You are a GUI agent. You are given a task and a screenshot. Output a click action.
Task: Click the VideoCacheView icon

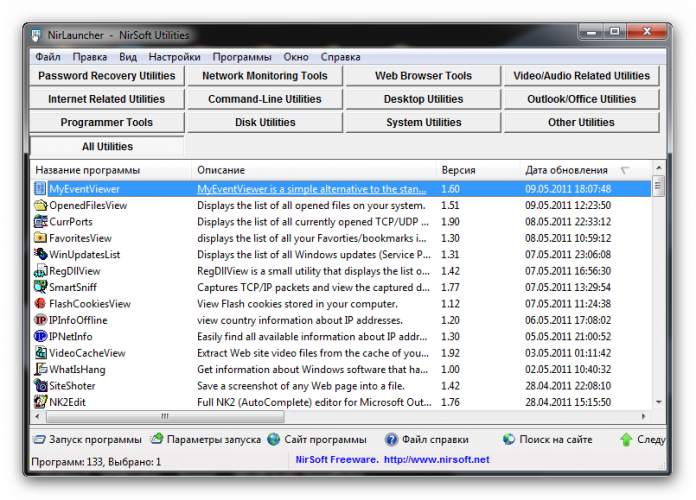(x=40, y=353)
